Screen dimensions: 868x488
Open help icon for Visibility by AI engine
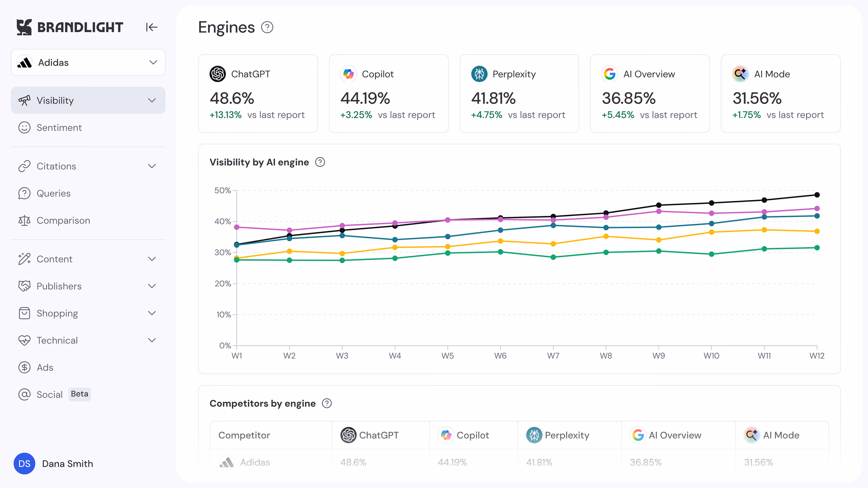point(320,162)
